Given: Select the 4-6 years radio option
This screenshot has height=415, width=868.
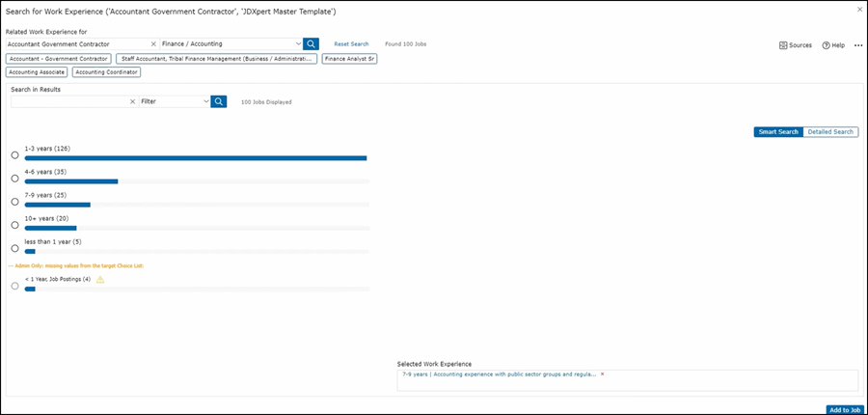Looking at the screenshot, I should click(14, 179).
